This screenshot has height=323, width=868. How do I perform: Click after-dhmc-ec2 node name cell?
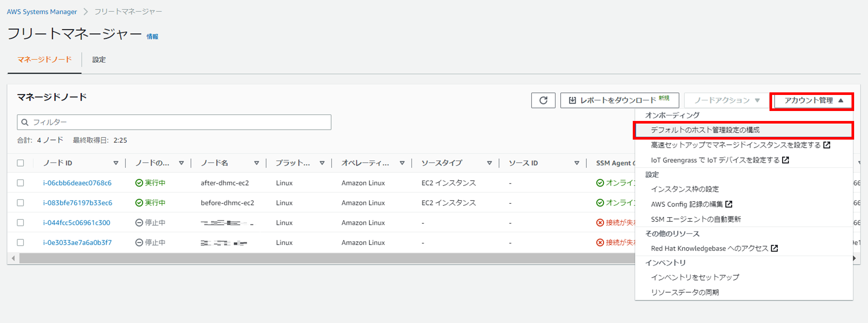coord(225,183)
